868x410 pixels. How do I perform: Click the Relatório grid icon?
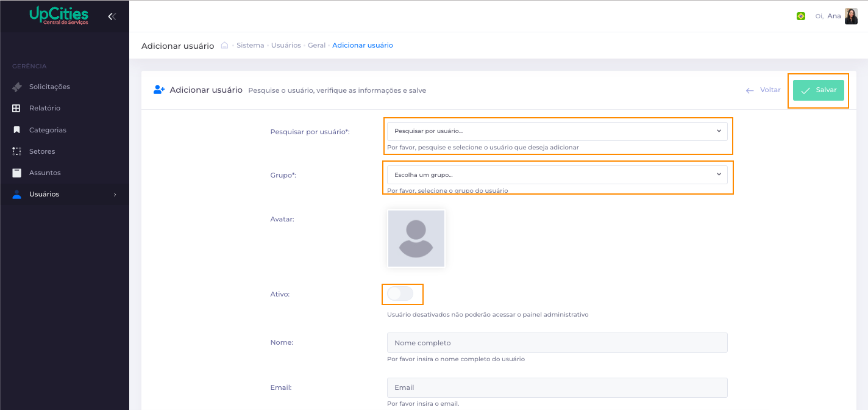[16, 108]
